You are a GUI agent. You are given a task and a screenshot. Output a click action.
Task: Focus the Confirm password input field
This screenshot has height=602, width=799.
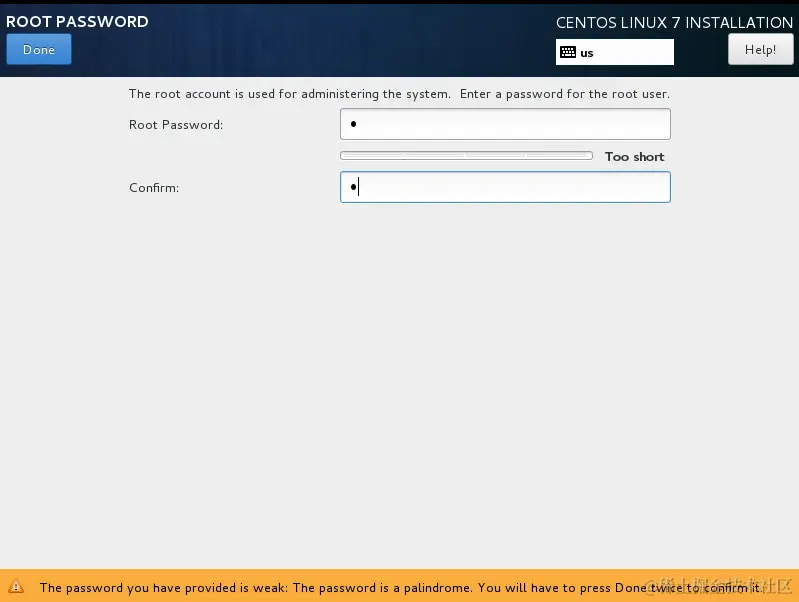(x=505, y=187)
